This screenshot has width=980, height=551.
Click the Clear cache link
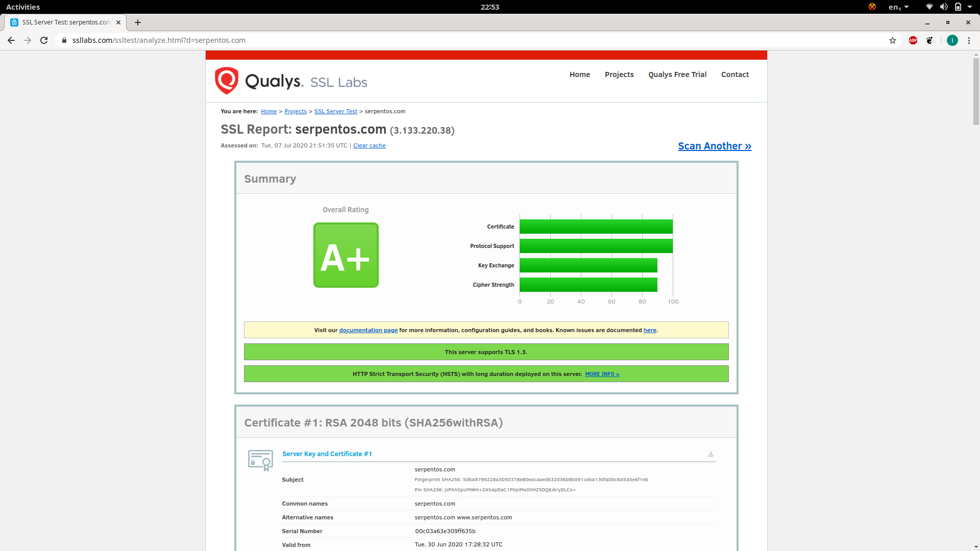click(x=370, y=145)
